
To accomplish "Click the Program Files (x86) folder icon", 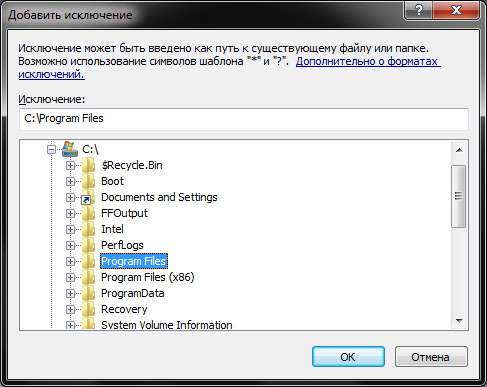I will [x=89, y=277].
